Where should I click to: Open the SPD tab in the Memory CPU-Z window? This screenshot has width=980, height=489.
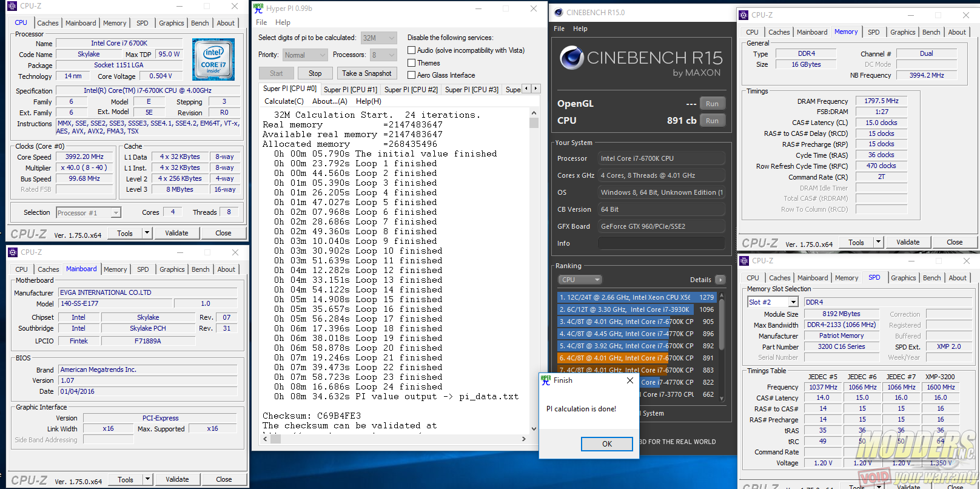874,32
